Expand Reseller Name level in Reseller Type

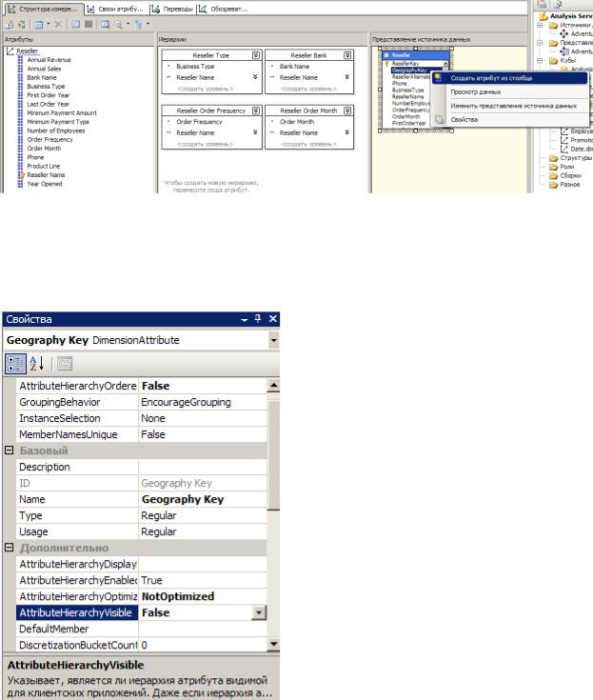point(255,77)
